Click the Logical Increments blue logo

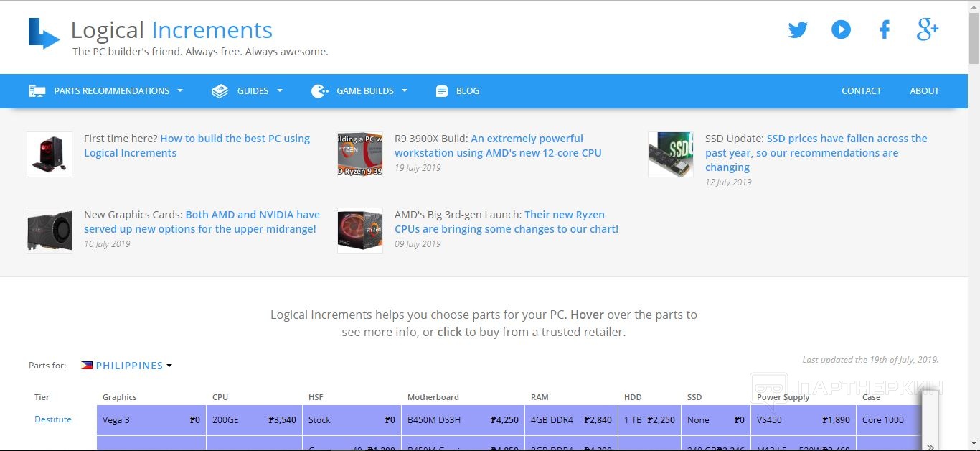(44, 33)
